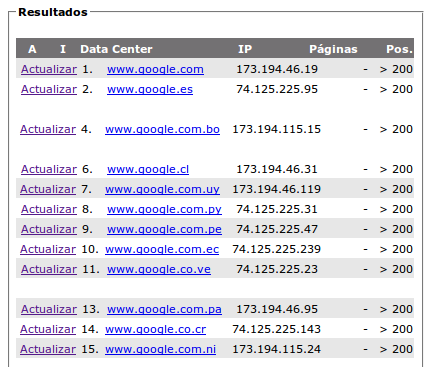Click Actualizar for row 15
The height and width of the screenshot is (367, 430).
48,349
